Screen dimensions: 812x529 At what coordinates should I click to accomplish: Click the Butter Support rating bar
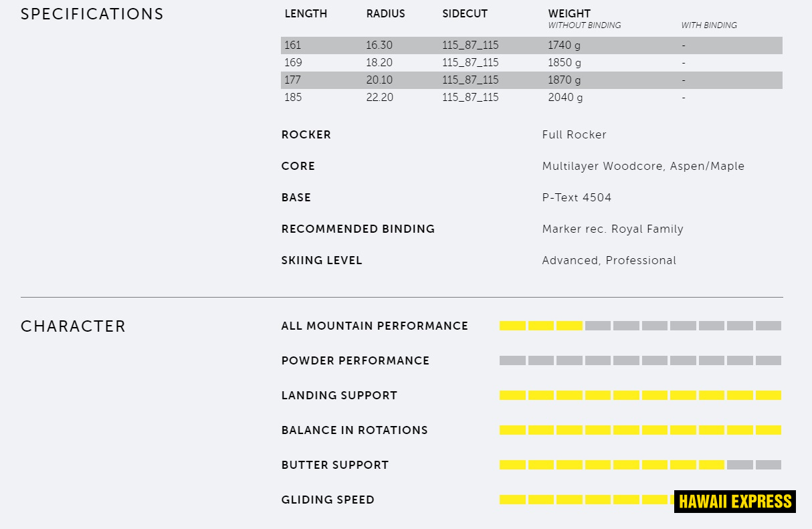point(640,465)
